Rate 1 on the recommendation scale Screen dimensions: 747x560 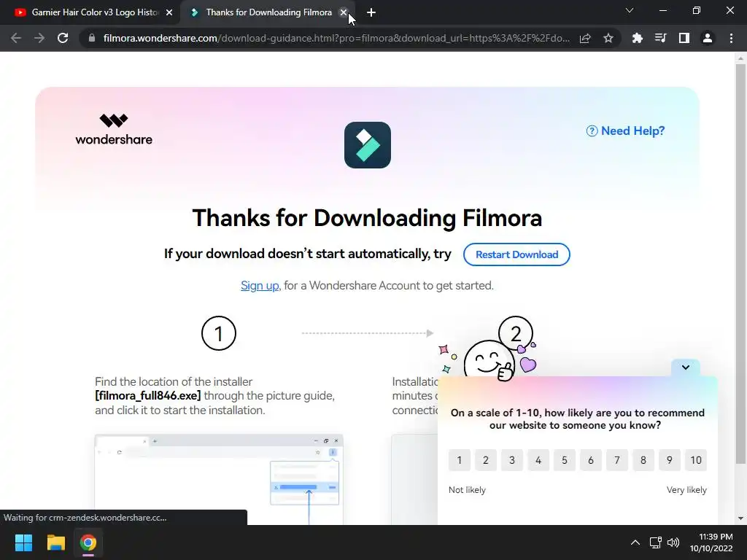pyautogui.click(x=460, y=460)
